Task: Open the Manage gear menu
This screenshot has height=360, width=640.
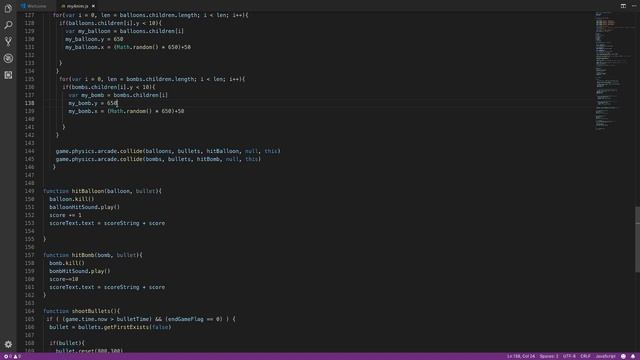Action: (8, 344)
